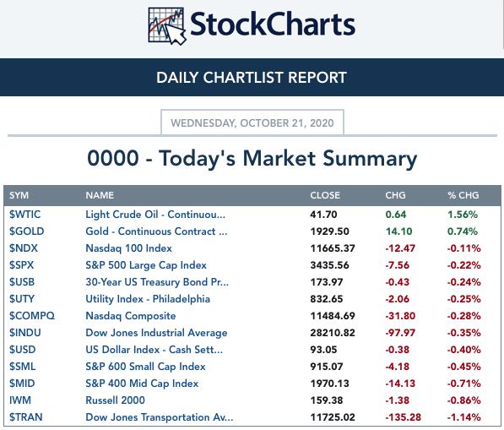Open the $WTIC symbol link
Viewport: 504px width, 430px height.
24,215
